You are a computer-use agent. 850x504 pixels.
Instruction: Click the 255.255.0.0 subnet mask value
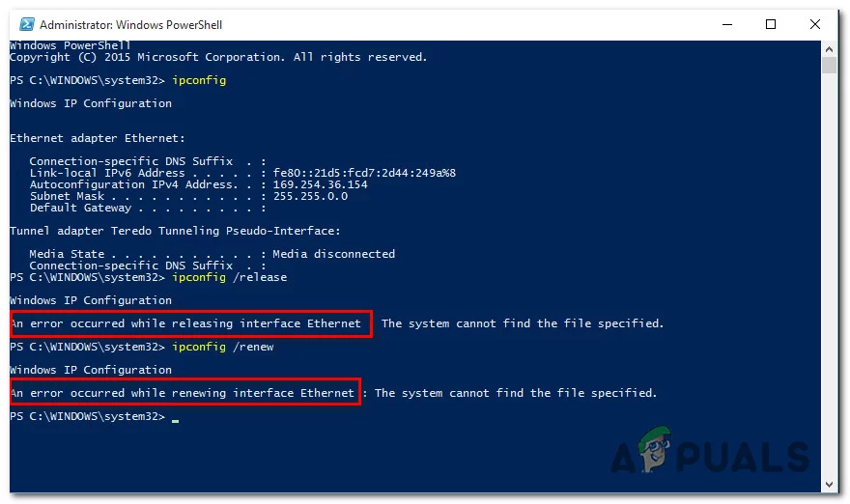coord(309,196)
